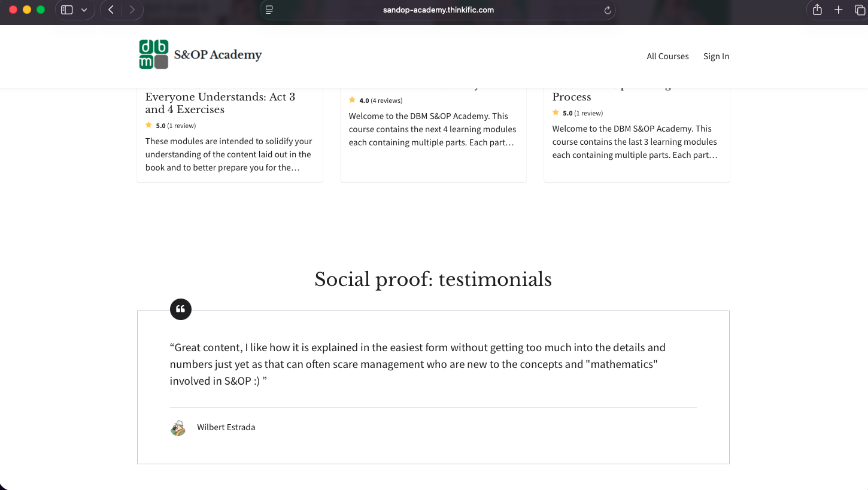Show the tab overview icon
868x490 pixels.
pos(860,10)
